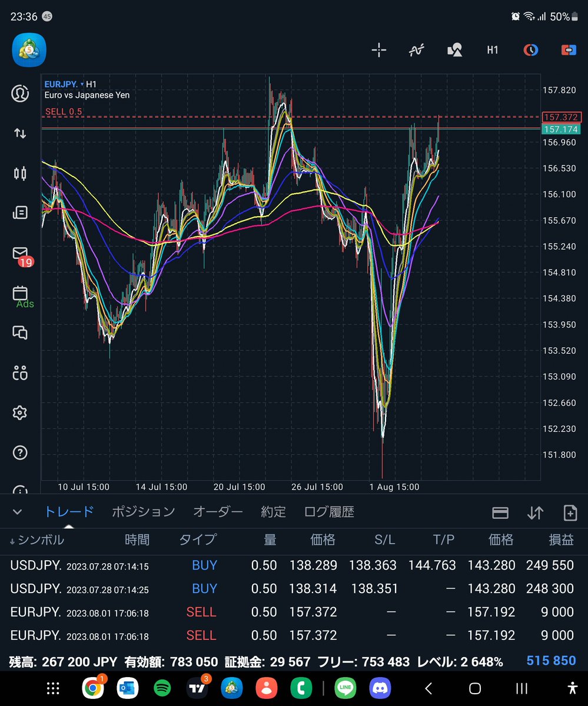Expand the EURJPY symbol dropdown on chart
This screenshot has height=706, width=588.
coord(64,84)
